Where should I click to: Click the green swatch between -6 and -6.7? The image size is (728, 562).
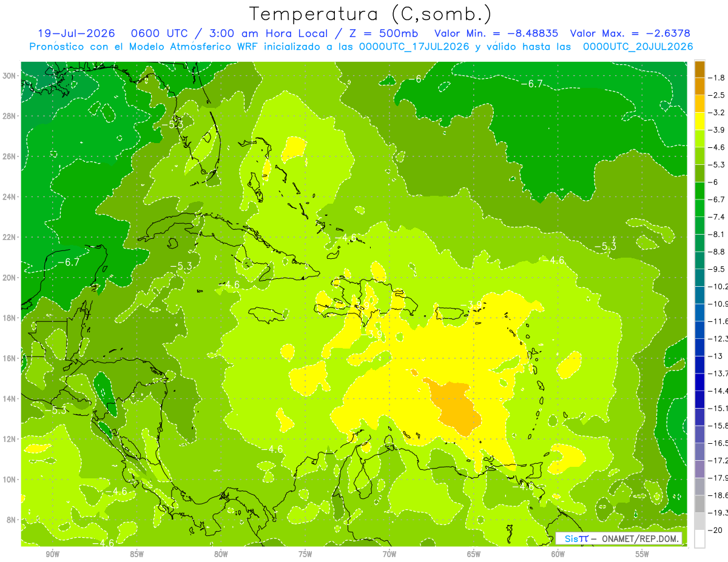tap(699, 190)
